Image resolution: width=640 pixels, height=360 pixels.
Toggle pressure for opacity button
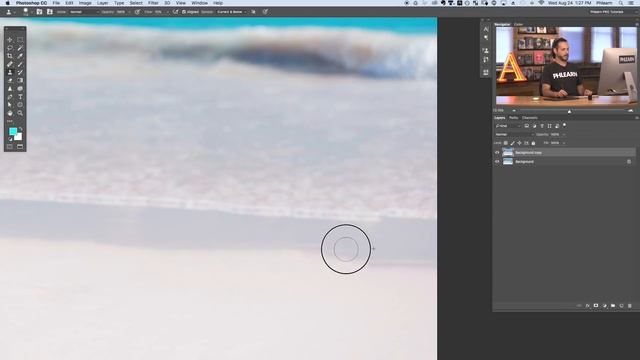click(138, 12)
